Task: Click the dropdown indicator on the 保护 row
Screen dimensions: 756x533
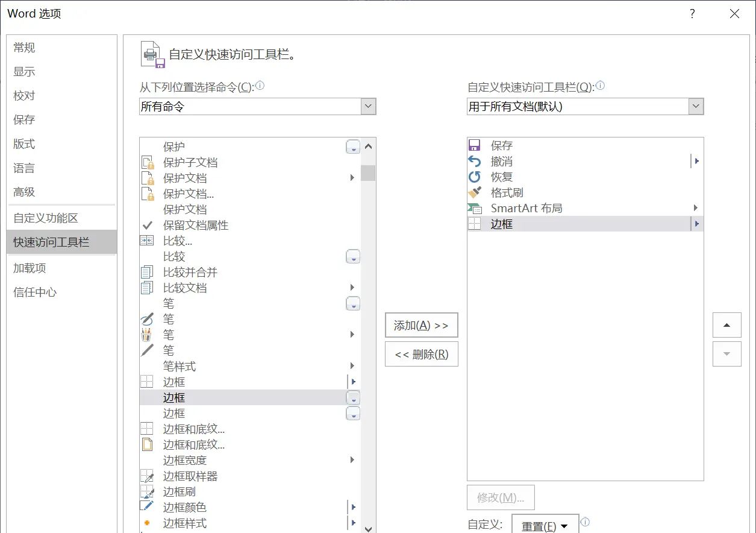Action: click(353, 147)
